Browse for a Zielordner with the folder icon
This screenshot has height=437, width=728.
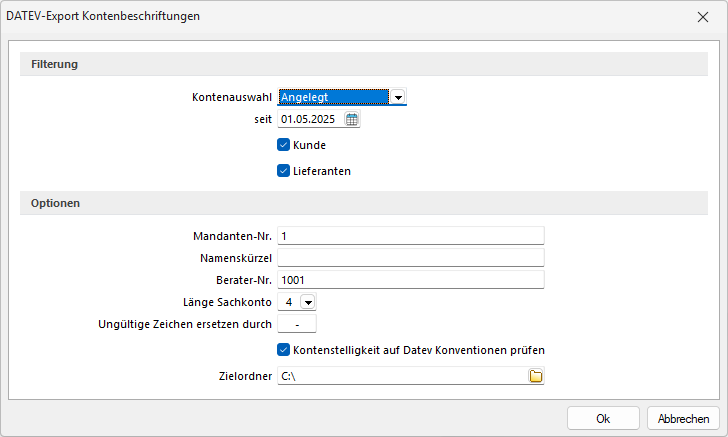click(x=536, y=376)
